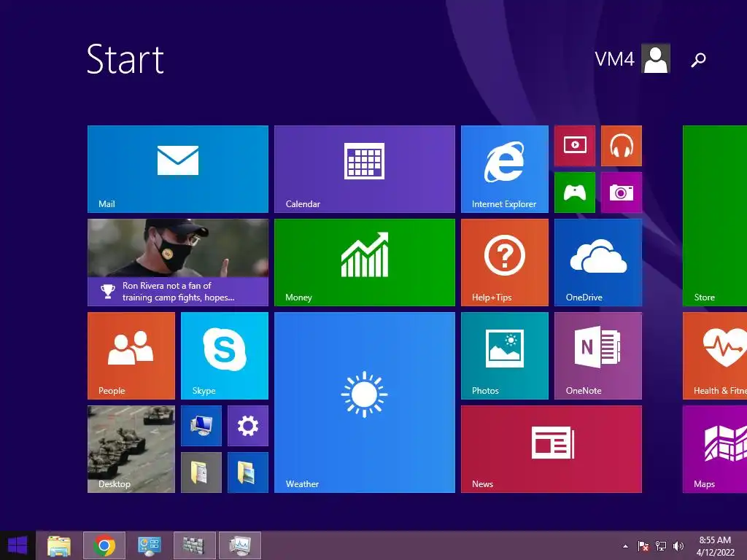Viewport: 747px width, 560px height.
Task: Open the Music headphones tile
Action: click(622, 146)
